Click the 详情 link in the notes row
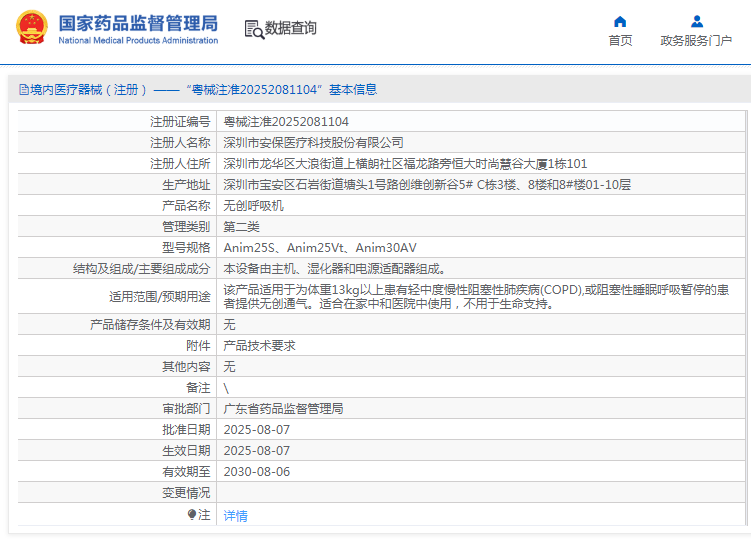The height and width of the screenshot is (539, 751). tap(235, 516)
